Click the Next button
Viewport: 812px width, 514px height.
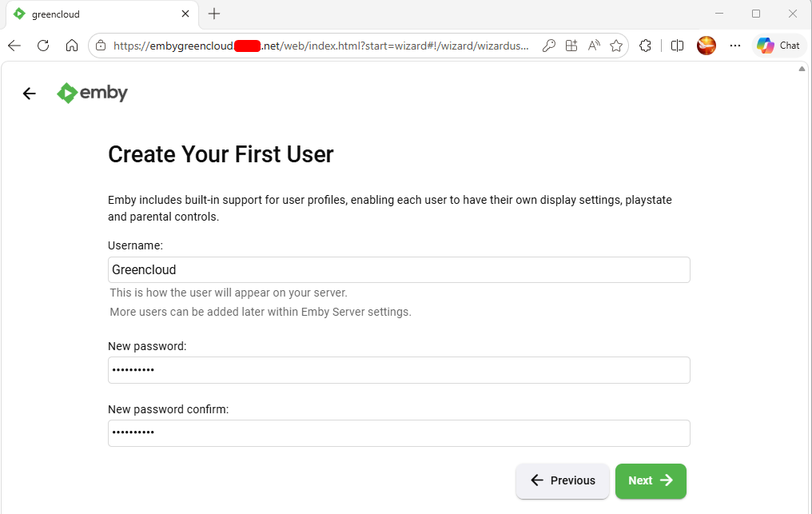tap(651, 481)
